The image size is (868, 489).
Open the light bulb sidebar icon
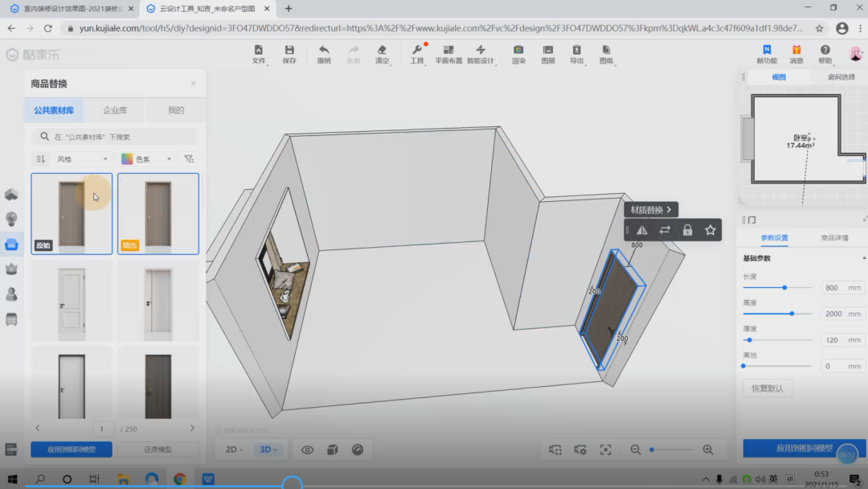click(11, 220)
